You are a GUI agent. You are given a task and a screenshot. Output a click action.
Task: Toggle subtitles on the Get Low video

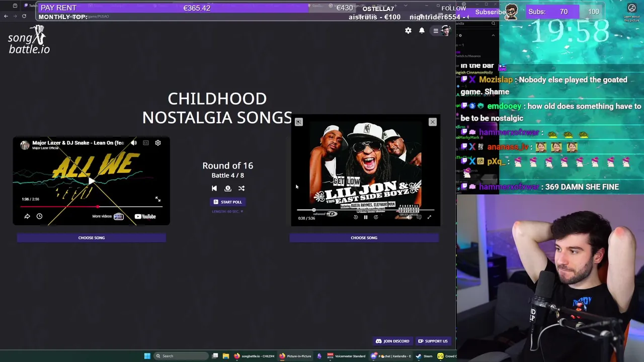point(419,217)
